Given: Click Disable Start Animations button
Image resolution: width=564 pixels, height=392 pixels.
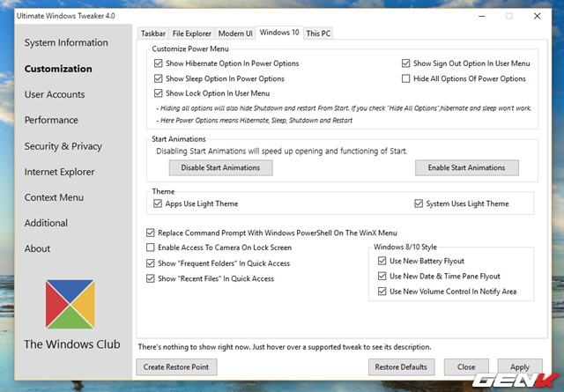Looking at the screenshot, I should 220,167.
